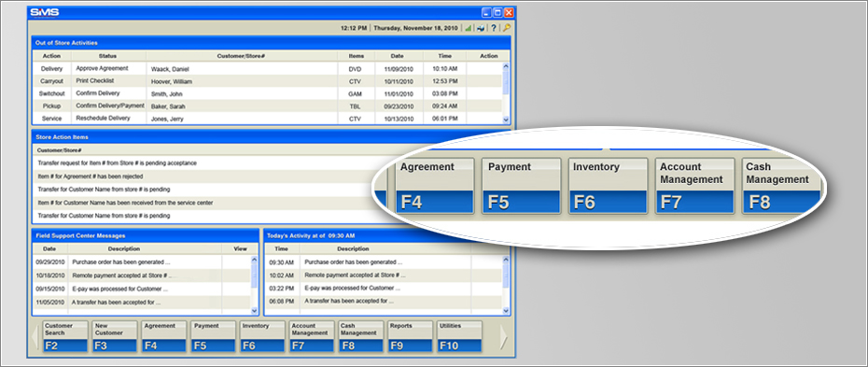Open New Customer F3
Viewport: 868px width, 367px height.
point(115,336)
